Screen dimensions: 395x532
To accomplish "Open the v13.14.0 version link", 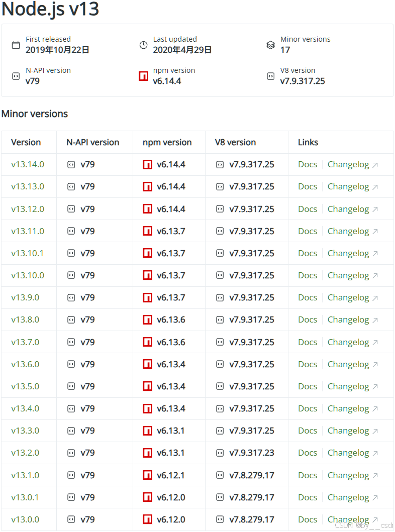I will (28, 165).
